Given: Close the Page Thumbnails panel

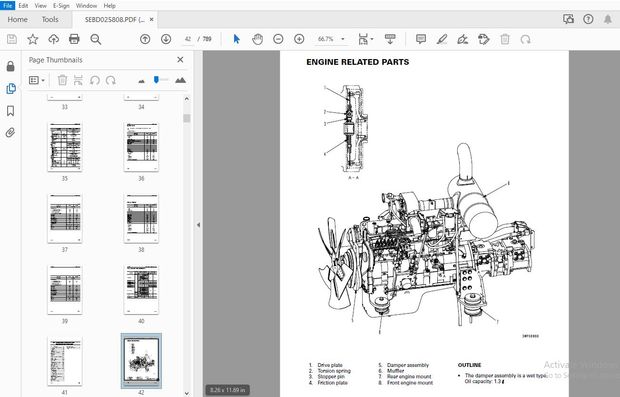Looking at the screenshot, I should coord(180,60).
